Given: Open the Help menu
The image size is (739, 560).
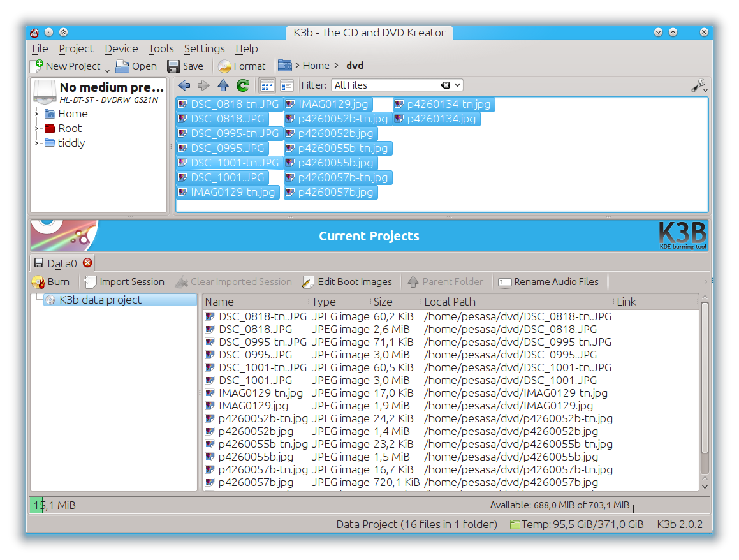Looking at the screenshot, I should pyautogui.click(x=247, y=48).
